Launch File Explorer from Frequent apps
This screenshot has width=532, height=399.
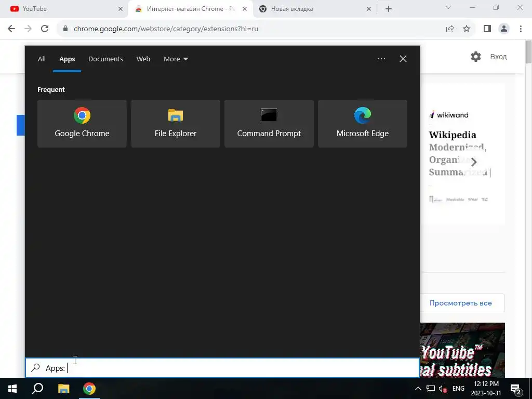pos(176,124)
